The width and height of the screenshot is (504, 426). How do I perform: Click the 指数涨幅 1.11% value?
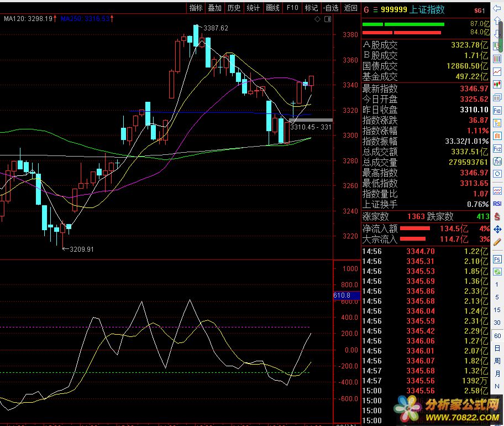click(x=477, y=131)
